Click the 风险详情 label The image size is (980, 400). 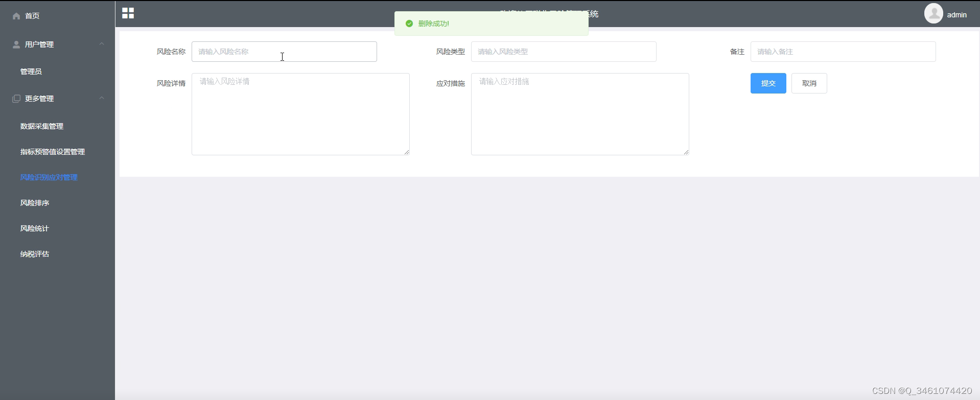coord(171,83)
